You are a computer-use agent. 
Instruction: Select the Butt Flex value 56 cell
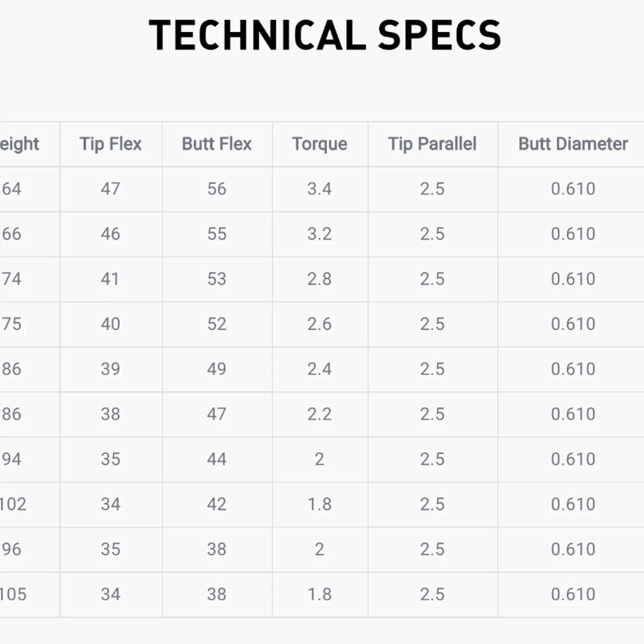click(x=217, y=189)
